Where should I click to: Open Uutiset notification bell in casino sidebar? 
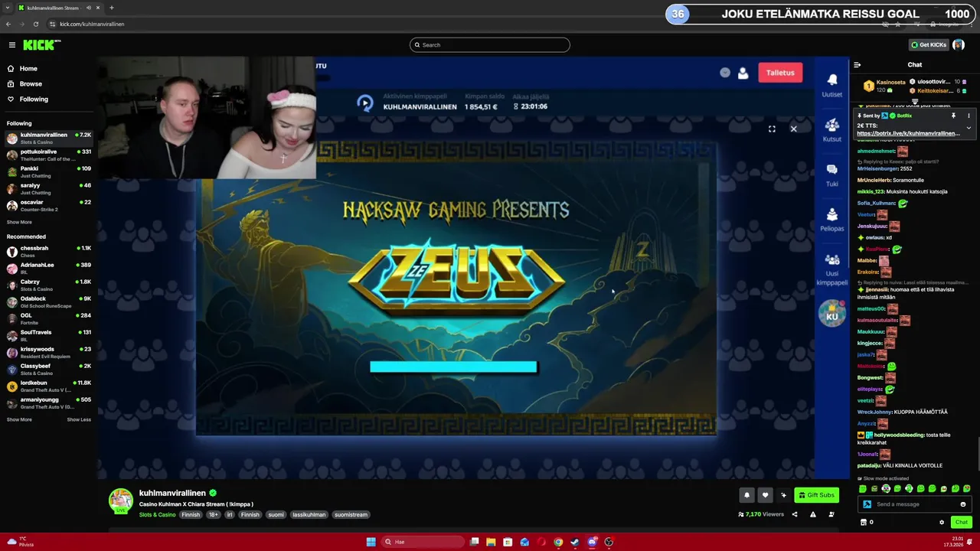(x=832, y=85)
